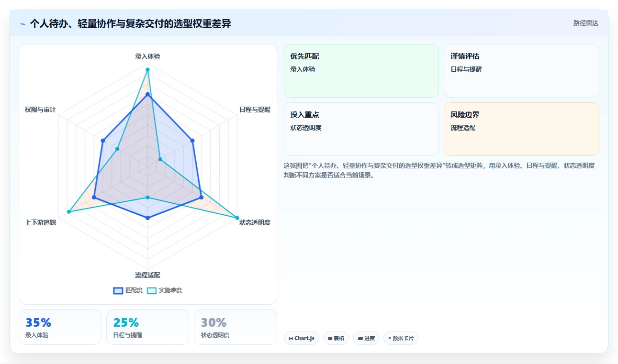The width and height of the screenshot is (618, 364).
Task: Open the 谨慎评估 card
Action: click(521, 71)
